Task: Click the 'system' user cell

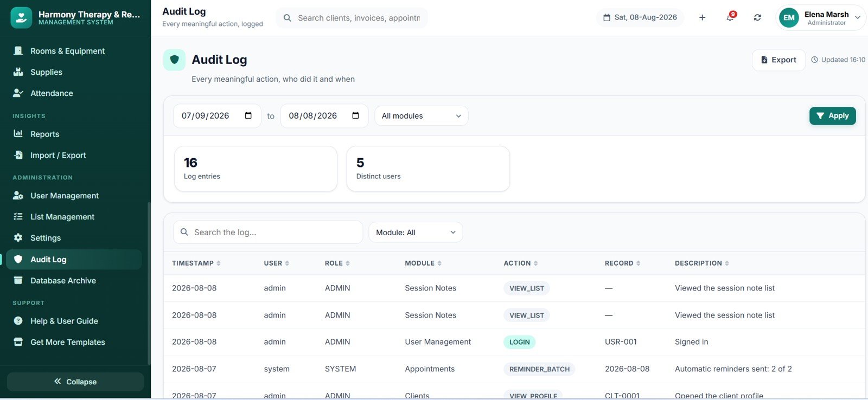Action: (277, 369)
